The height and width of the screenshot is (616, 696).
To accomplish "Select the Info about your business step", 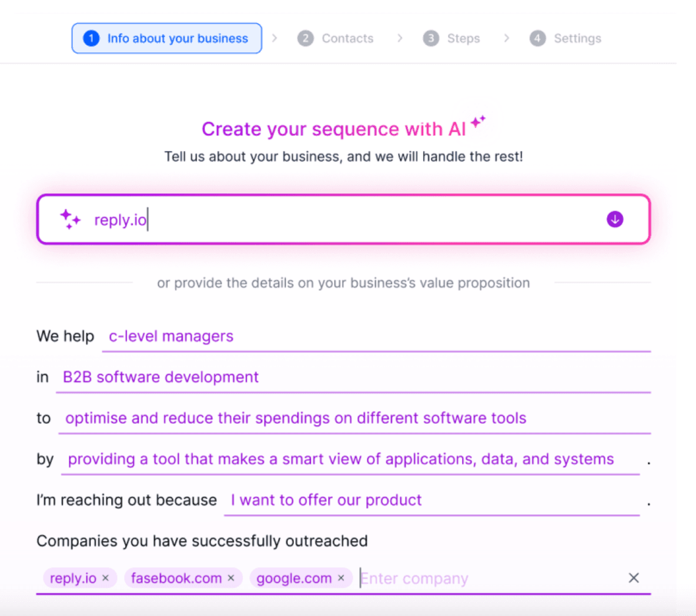I will [x=166, y=38].
